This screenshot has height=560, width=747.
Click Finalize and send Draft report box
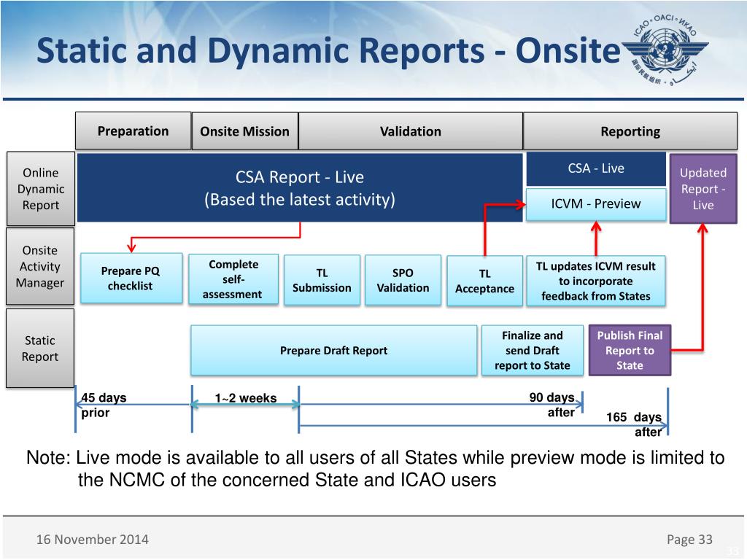[532, 351]
